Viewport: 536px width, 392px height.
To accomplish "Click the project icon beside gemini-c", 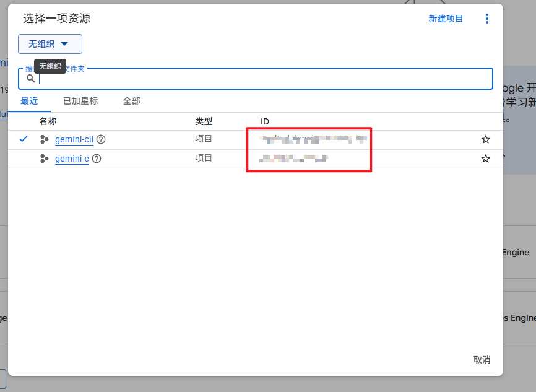I will coord(44,159).
